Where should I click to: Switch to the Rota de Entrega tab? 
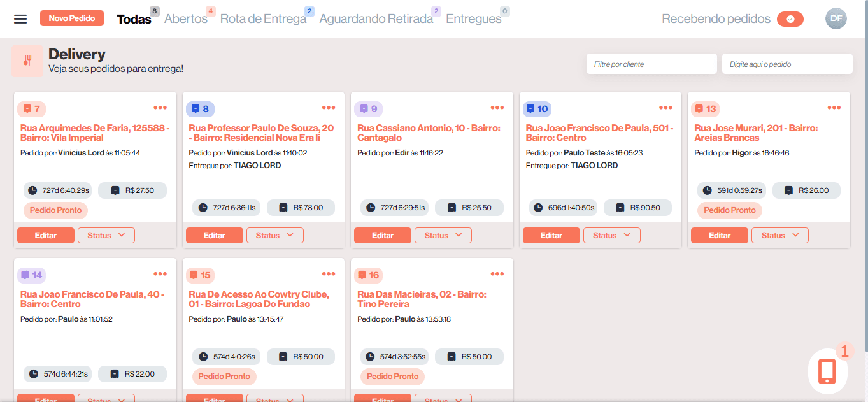263,19
